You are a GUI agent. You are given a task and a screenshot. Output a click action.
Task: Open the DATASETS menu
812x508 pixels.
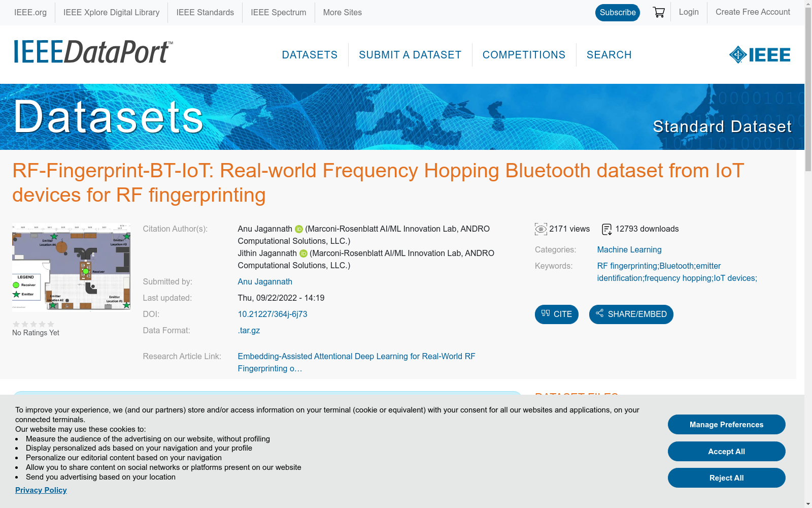click(x=310, y=55)
